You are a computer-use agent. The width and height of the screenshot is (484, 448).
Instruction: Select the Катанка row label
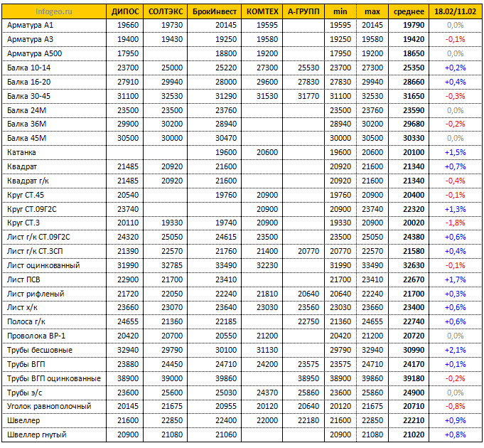pos(21,152)
